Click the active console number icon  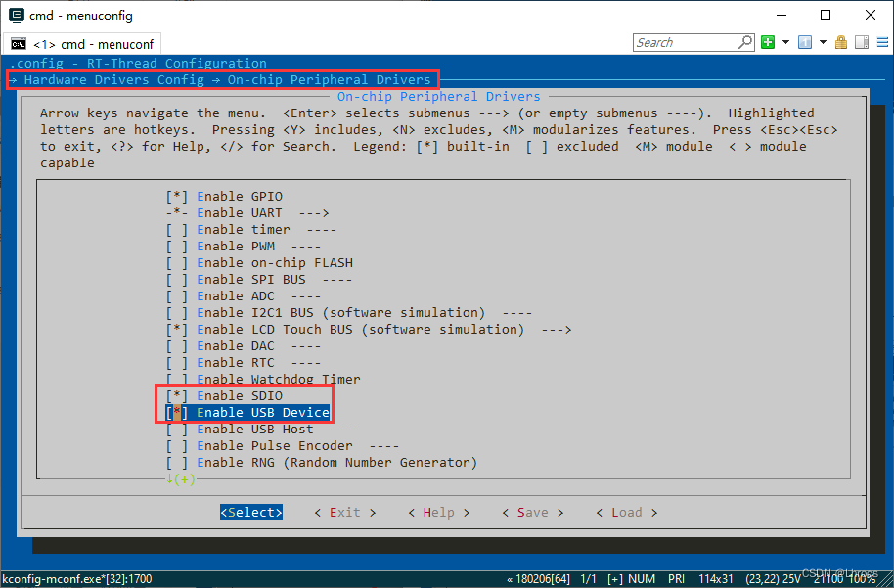click(804, 42)
